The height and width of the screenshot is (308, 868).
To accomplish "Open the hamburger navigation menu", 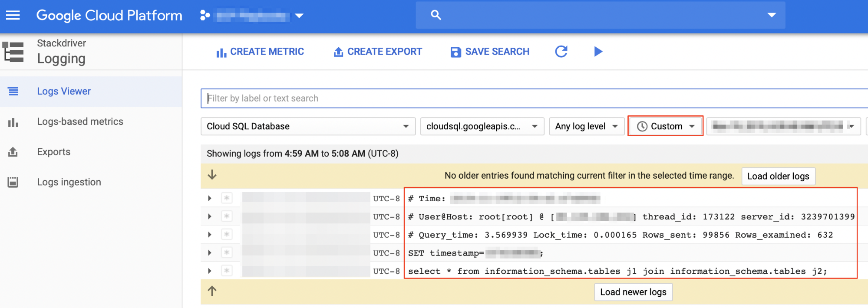I will point(13,16).
